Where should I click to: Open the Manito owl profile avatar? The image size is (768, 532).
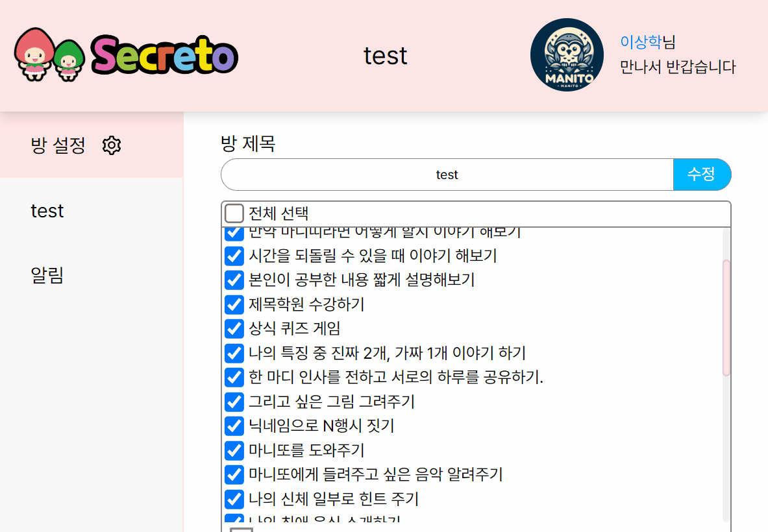tap(567, 54)
